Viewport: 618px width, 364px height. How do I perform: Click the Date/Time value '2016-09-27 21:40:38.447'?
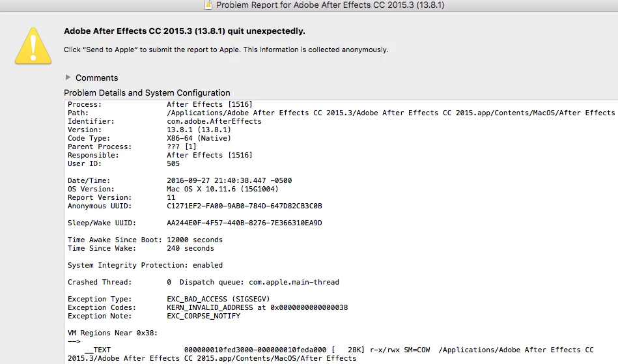point(216,180)
